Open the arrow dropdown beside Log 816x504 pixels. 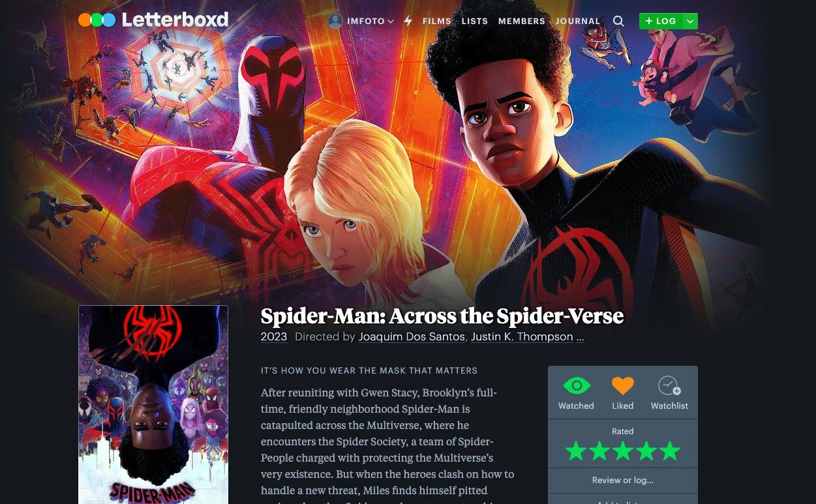point(690,22)
